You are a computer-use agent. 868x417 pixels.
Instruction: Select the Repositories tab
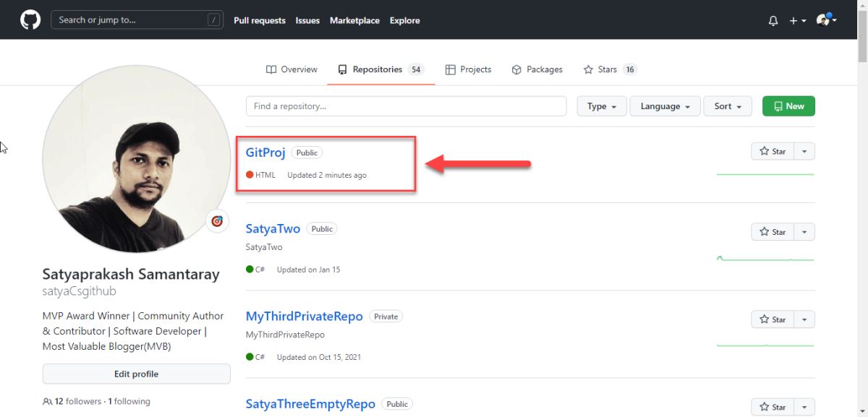point(380,69)
